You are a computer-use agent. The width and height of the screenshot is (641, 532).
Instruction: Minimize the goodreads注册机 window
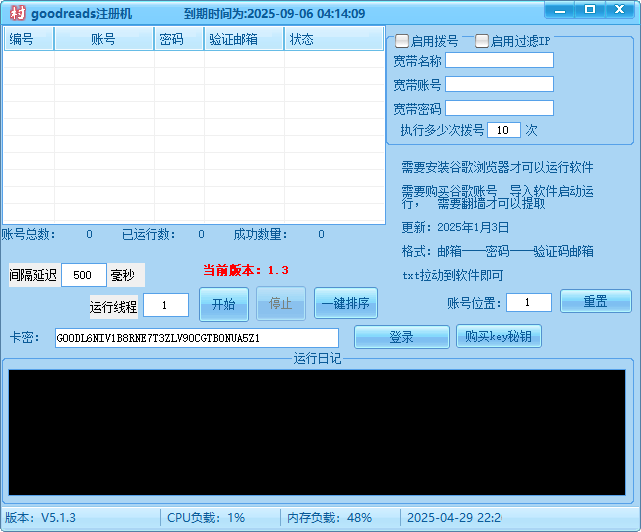(x=560, y=9)
